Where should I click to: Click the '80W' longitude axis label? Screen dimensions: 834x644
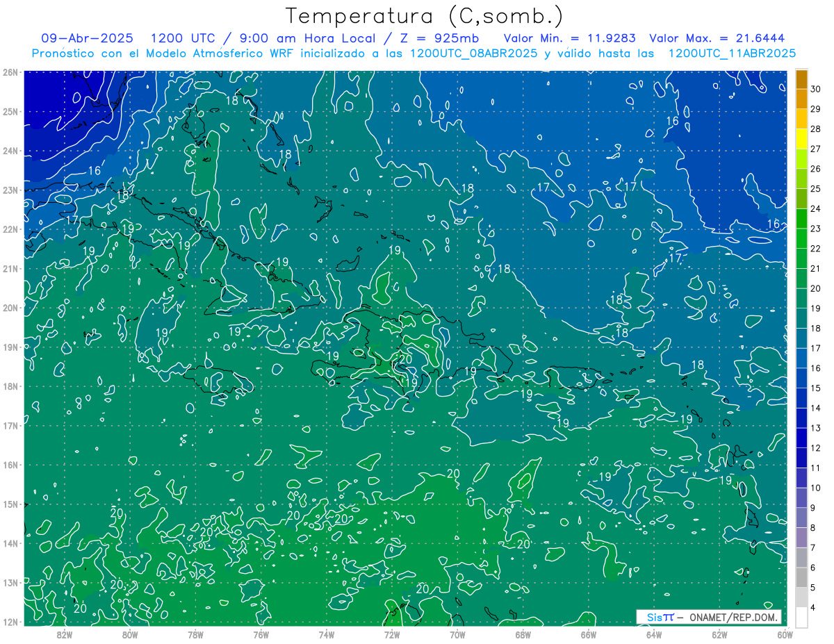130,634
